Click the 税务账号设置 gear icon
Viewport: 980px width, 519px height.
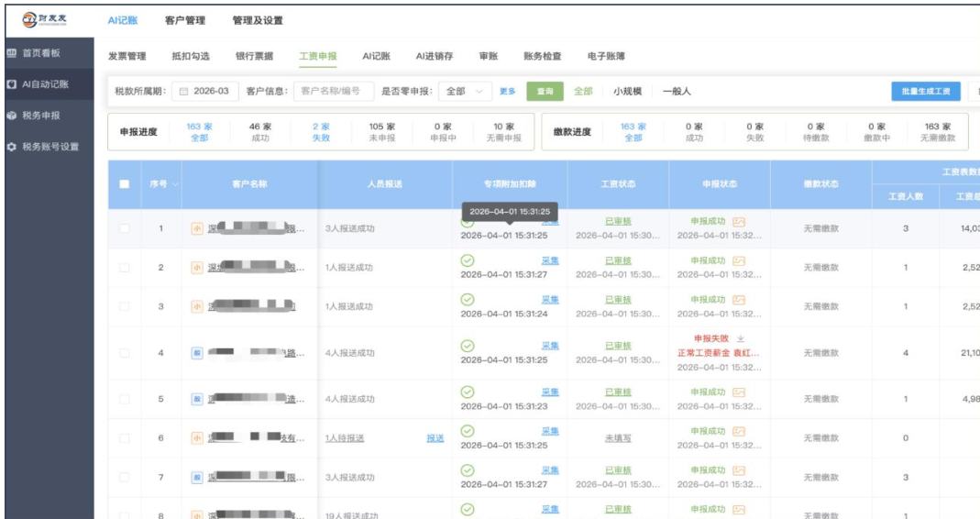click(x=11, y=147)
